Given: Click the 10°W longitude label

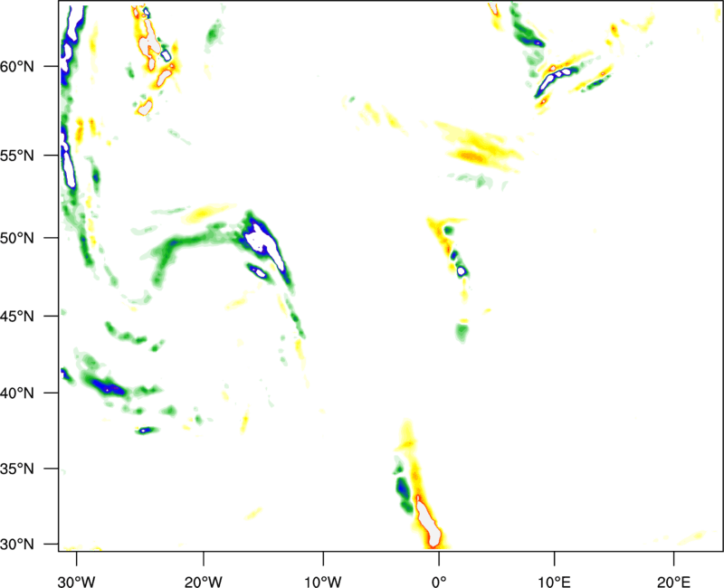Looking at the screenshot, I should [x=323, y=582].
